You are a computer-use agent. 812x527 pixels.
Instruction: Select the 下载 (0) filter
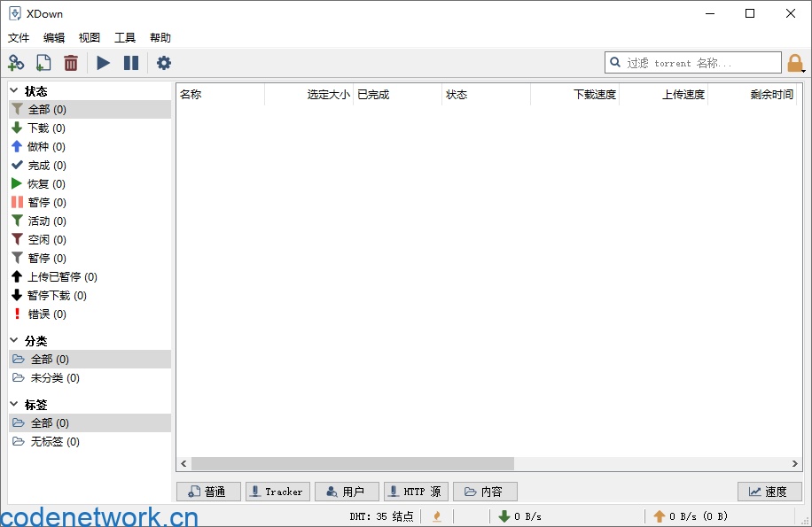pyautogui.click(x=90, y=128)
